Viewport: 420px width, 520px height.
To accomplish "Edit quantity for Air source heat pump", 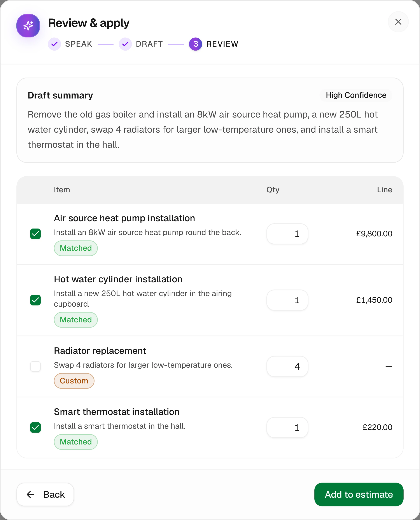I will [287, 234].
